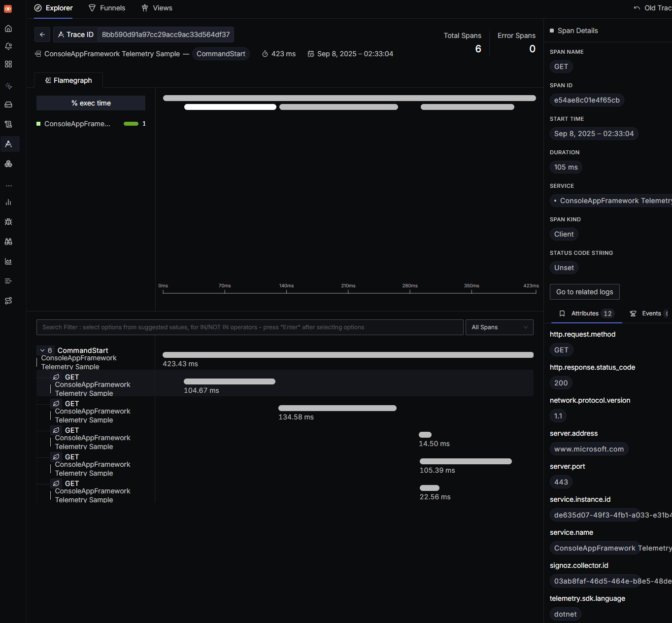
Task: Click ConsoleAppFrame... service legend entry
Action: (x=77, y=124)
